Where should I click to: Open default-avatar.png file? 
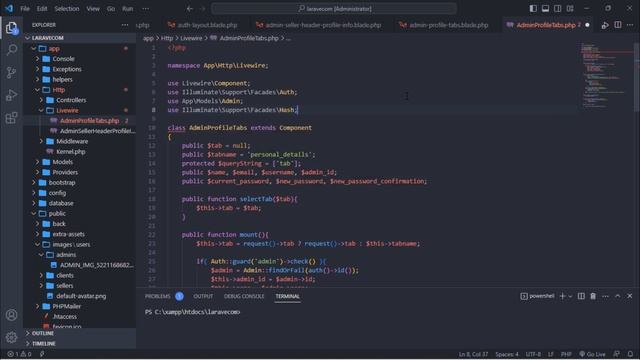pyautogui.click(x=80, y=296)
